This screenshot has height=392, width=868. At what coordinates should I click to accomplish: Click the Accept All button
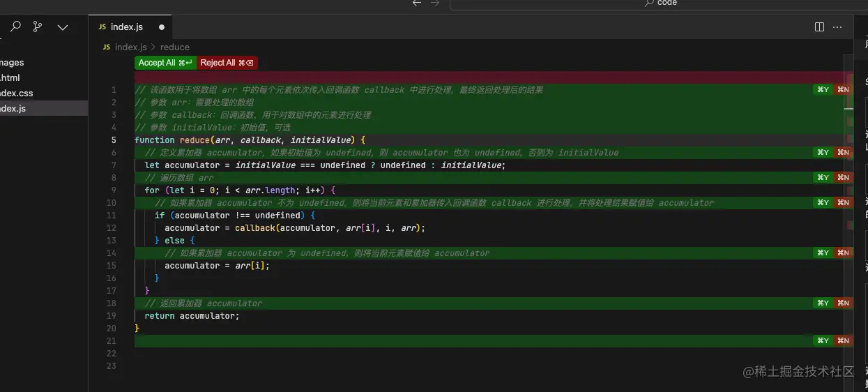(165, 63)
